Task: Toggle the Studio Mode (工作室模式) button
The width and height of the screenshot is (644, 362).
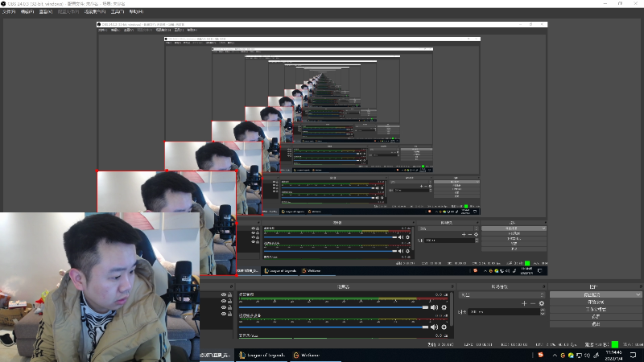Action: pos(596,310)
